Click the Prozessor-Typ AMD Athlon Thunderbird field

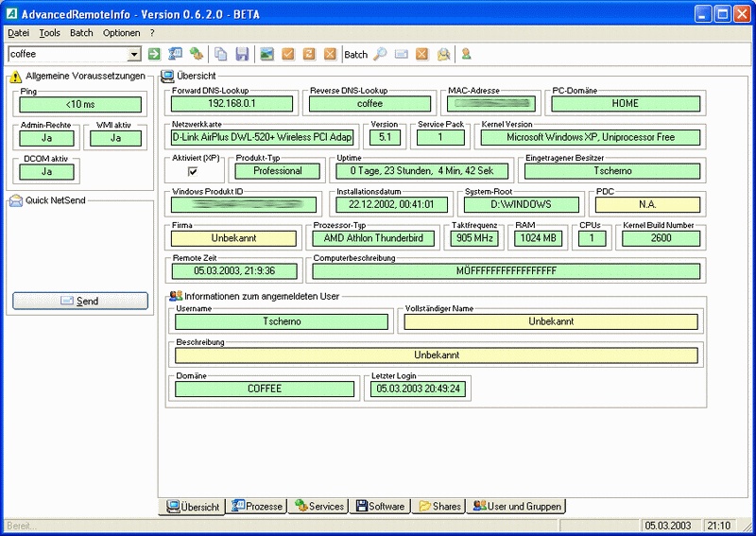[373, 238]
